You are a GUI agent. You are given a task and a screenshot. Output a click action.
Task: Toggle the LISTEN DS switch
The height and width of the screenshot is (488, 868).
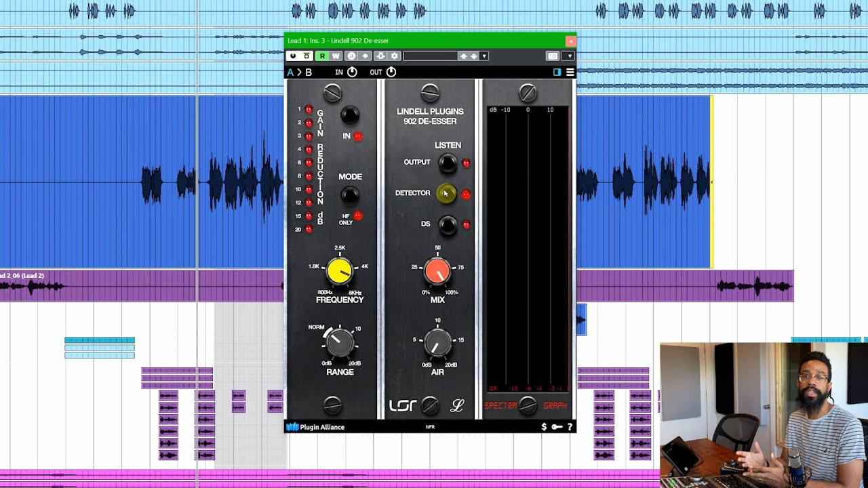pyautogui.click(x=448, y=224)
